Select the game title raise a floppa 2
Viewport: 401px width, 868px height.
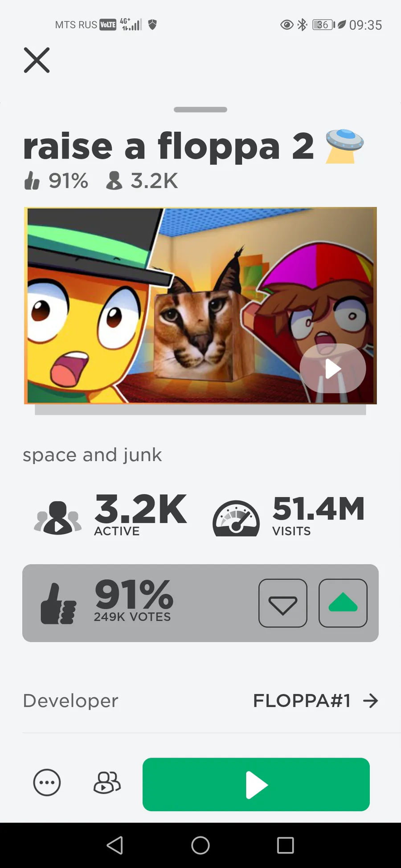point(169,146)
